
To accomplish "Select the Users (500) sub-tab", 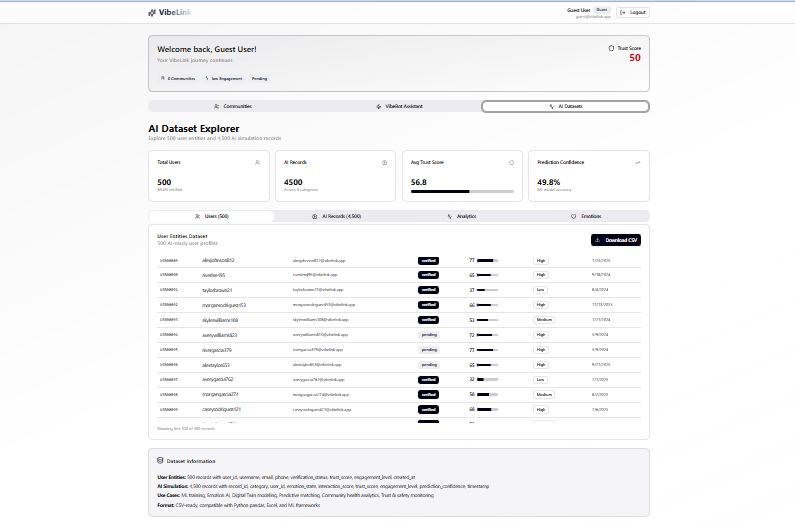I will click(212, 216).
